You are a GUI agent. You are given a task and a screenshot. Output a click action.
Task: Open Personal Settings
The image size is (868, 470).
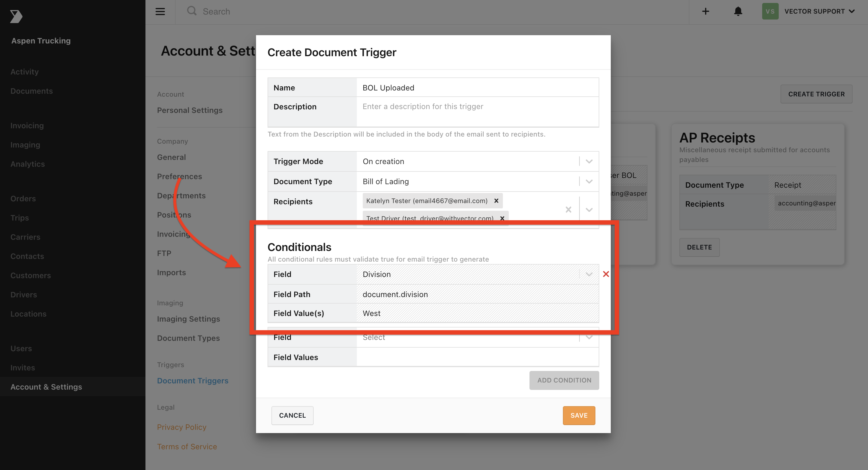pyautogui.click(x=190, y=110)
